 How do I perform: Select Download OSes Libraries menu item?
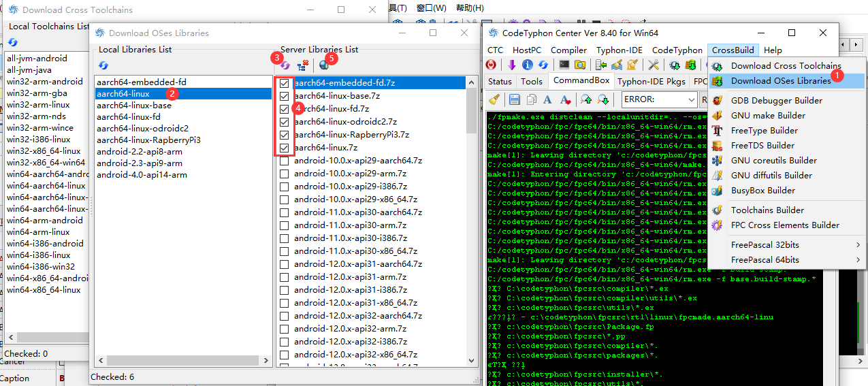786,80
